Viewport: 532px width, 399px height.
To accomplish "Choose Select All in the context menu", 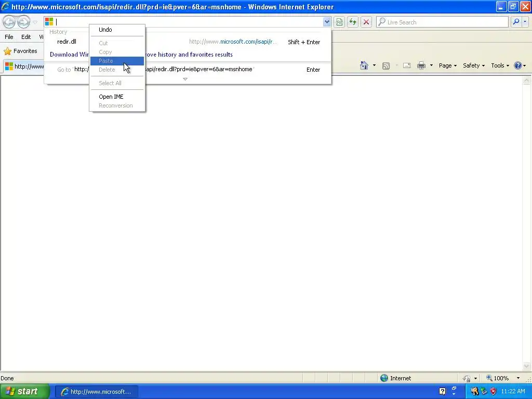I will (117, 83).
